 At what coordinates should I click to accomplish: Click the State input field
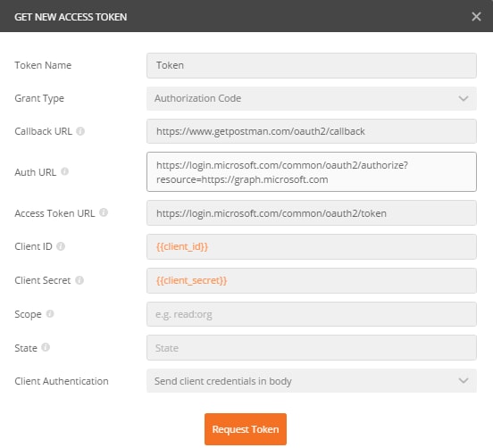coord(312,348)
